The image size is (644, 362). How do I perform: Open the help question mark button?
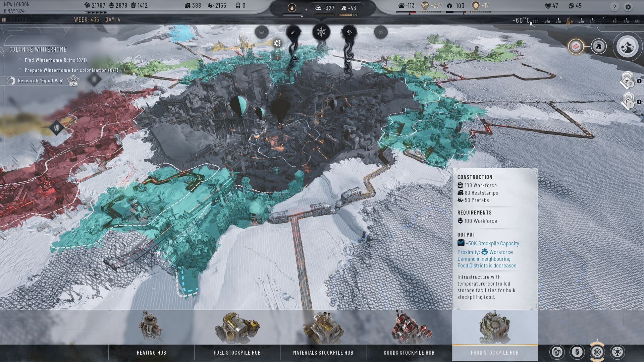coord(614,7)
